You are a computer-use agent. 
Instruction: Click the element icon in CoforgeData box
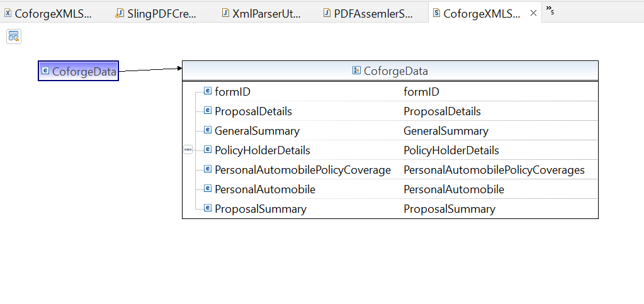45,70
